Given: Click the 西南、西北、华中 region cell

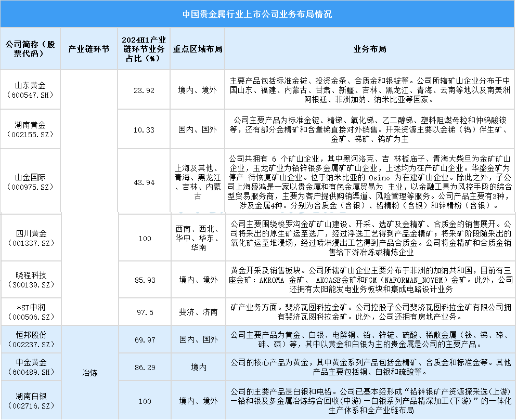Looking at the screenshot, I should pos(199,238).
